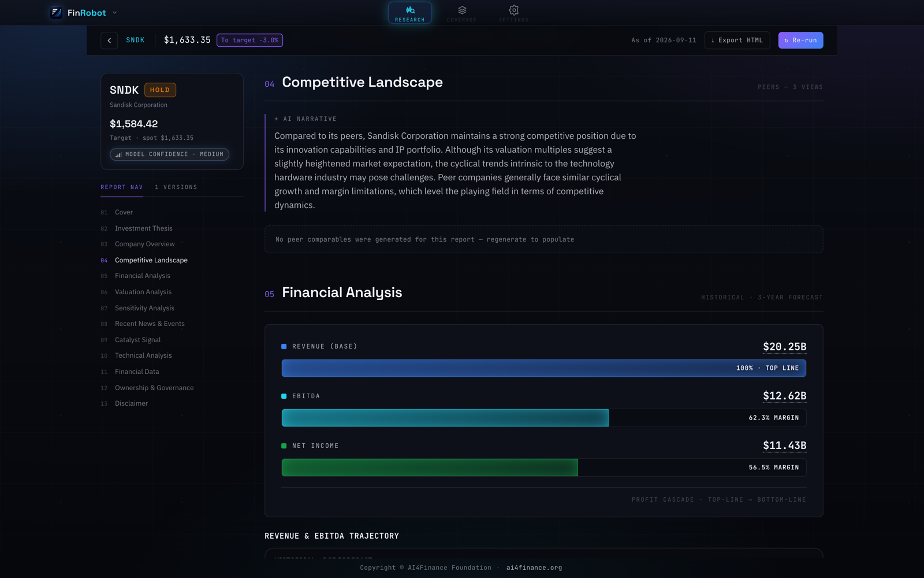This screenshot has height=578, width=924.
Task: Jump to Sensitivity Analysis section
Action: 144,308
